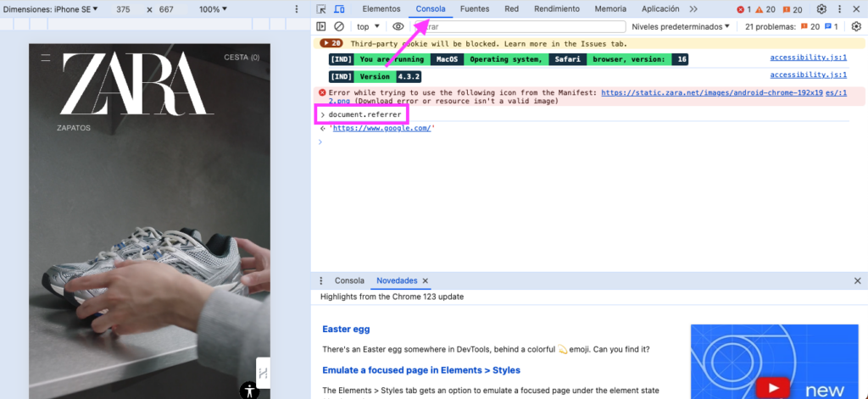The image size is (868, 399).
Task: Open Emulate a focused page link
Action: [x=421, y=369]
